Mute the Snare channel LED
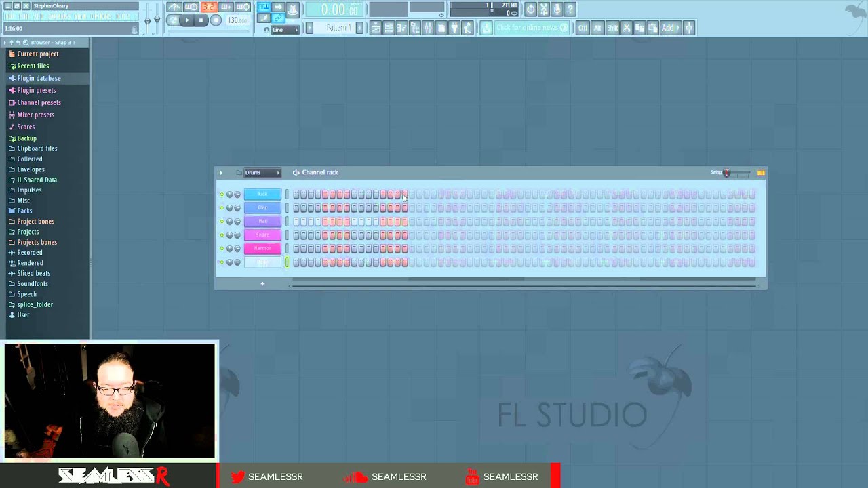868x488 pixels. click(x=222, y=235)
